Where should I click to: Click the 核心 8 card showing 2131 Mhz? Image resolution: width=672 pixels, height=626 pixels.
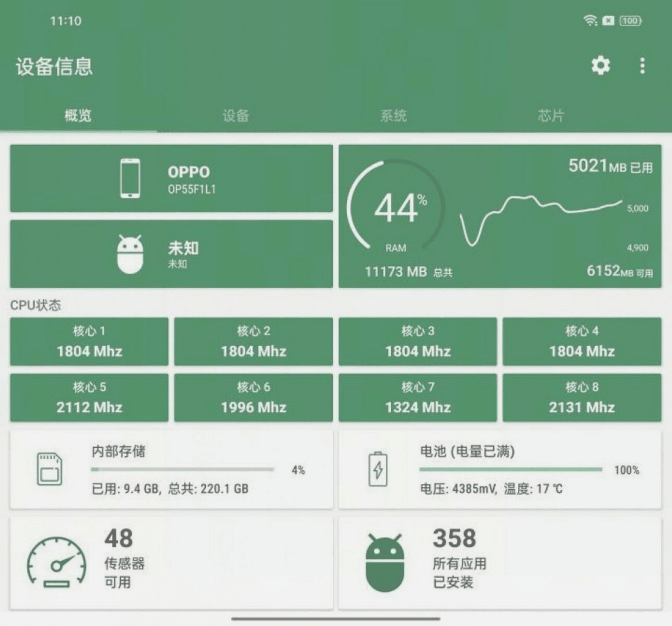(582, 398)
